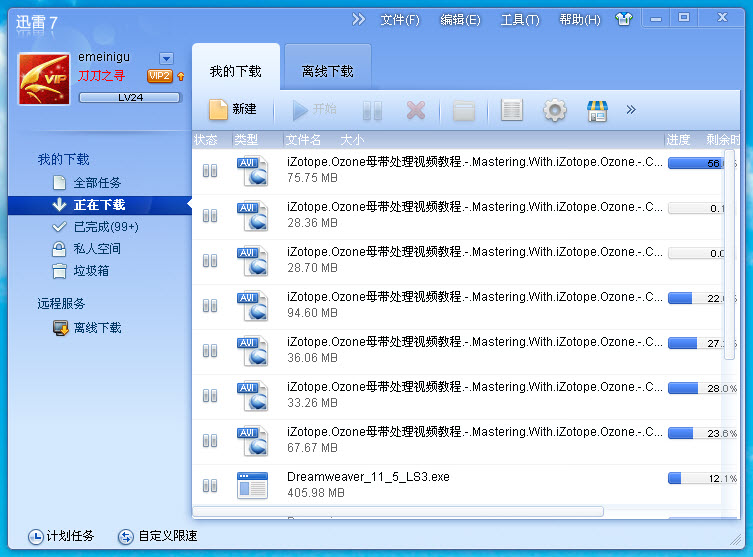Click the 状态 column header

(206, 140)
